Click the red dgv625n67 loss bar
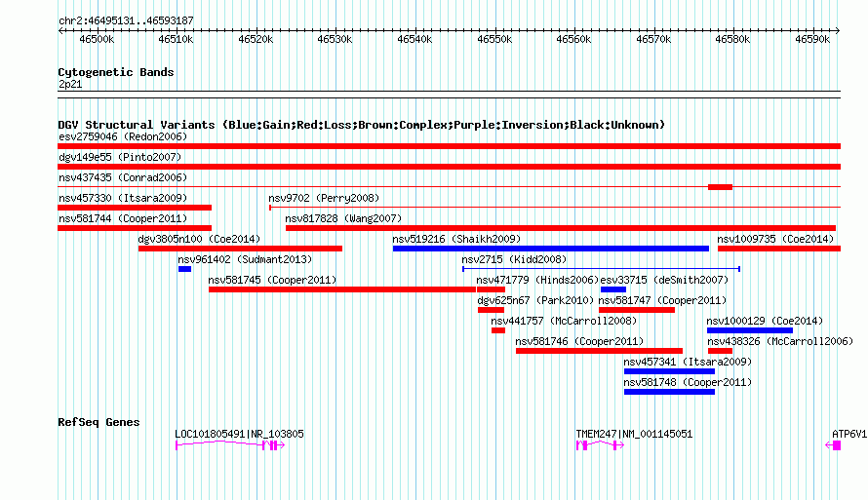This screenshot has height=500, width=868. point(491,310)
